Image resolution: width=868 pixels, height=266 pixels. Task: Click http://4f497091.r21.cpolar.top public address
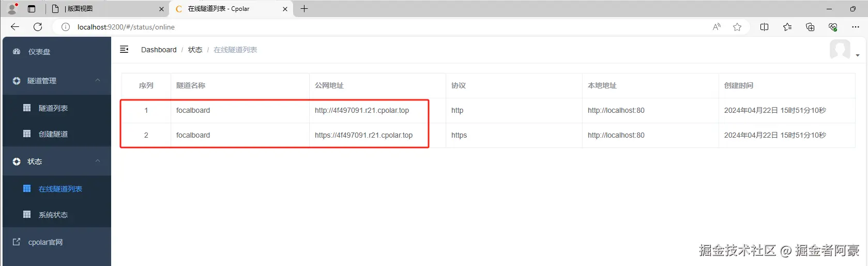click(362, 110)
